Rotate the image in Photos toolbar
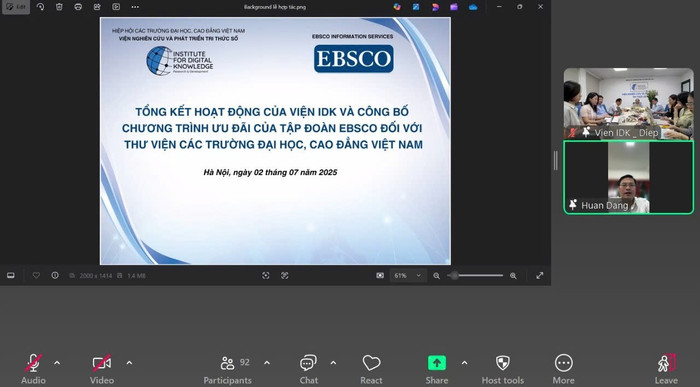Screen dimensions: 700x387 [40, 7]
